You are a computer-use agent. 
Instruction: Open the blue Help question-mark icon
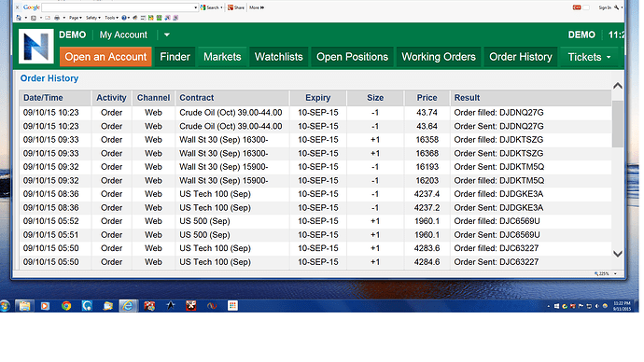123,18
